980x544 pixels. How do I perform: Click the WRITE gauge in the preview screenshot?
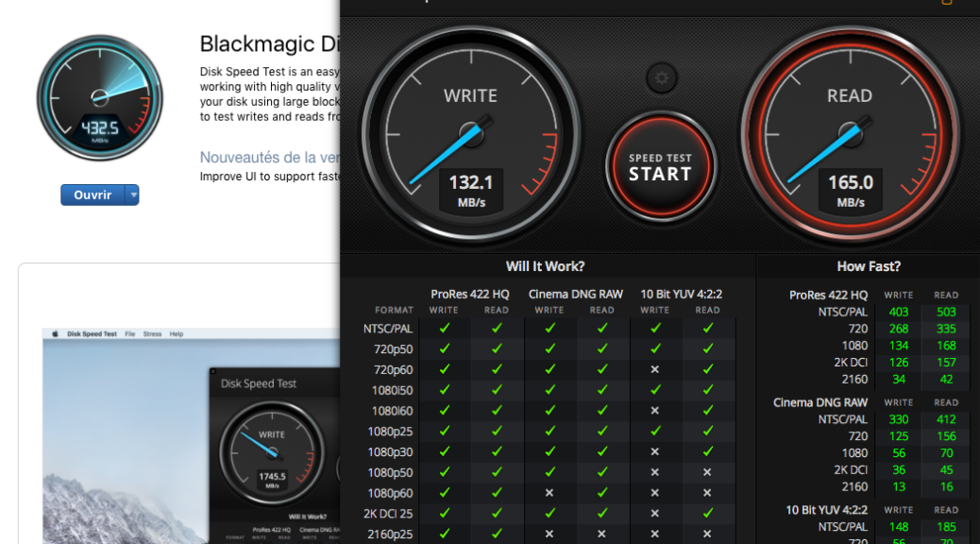pyautogui.click(x=272, y=454)
